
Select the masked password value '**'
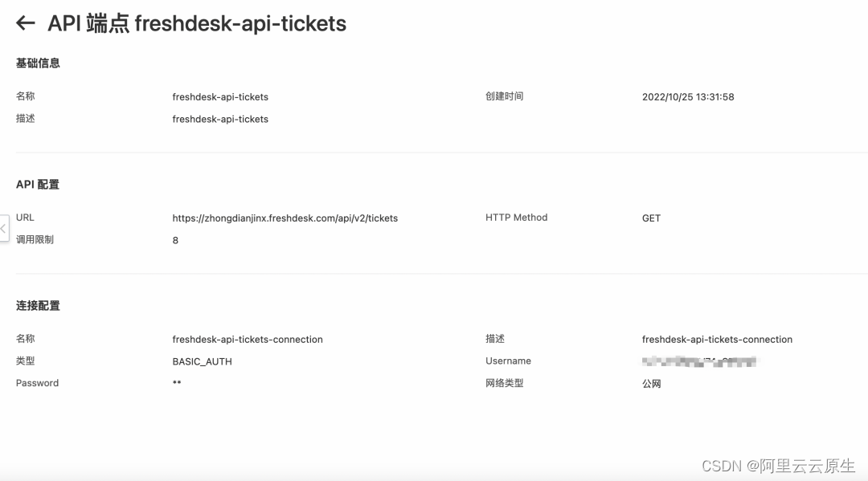coord(177,382)
